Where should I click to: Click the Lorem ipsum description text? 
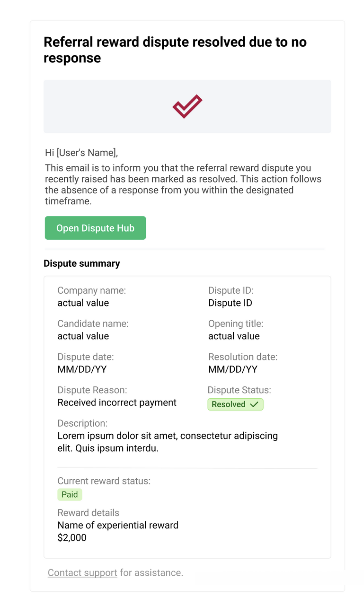(168, 442)
